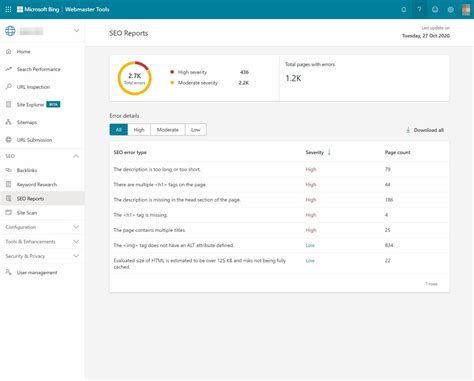Click the Home house icon
Screen dimensions: 474x381
click(9, 51)
